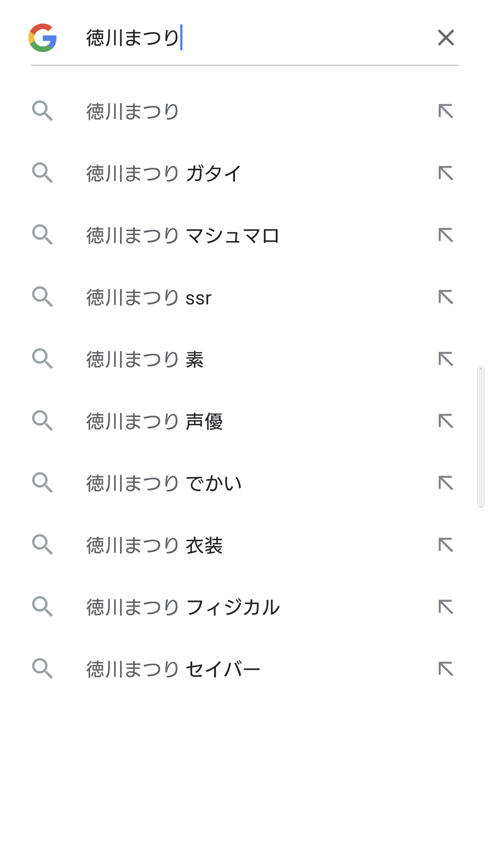Click the insert arrow for 徳川まつり セイバー

(x=446, y=669)
